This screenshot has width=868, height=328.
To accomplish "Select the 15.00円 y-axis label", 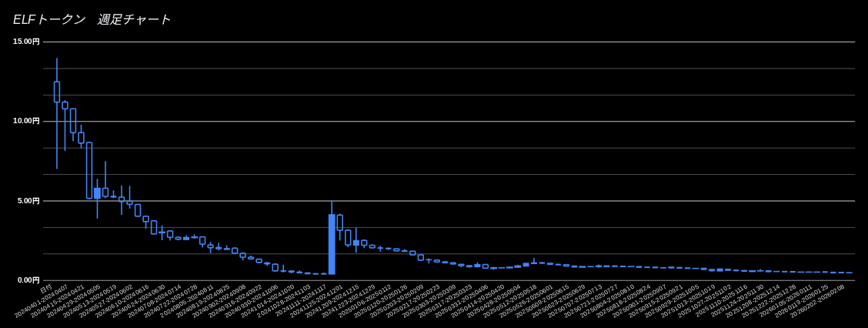I will tap(27, 42).
